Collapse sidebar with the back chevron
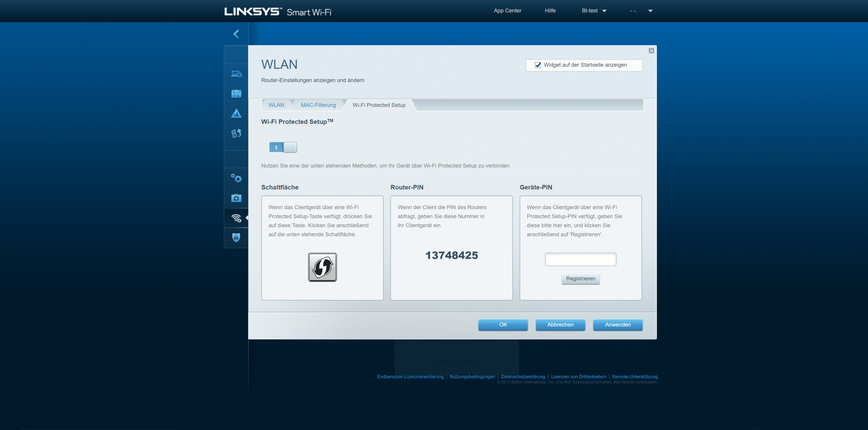 pos(236,34)
